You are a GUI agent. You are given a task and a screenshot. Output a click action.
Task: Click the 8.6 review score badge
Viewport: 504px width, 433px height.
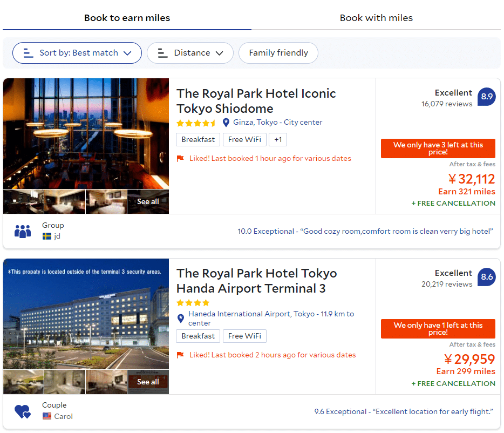[x=487, y=277]
